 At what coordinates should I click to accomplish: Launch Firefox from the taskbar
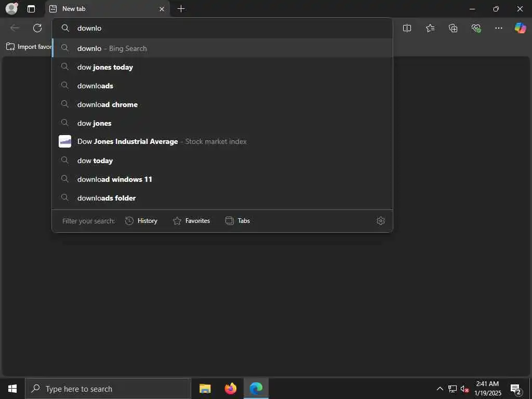coord(230,389)
